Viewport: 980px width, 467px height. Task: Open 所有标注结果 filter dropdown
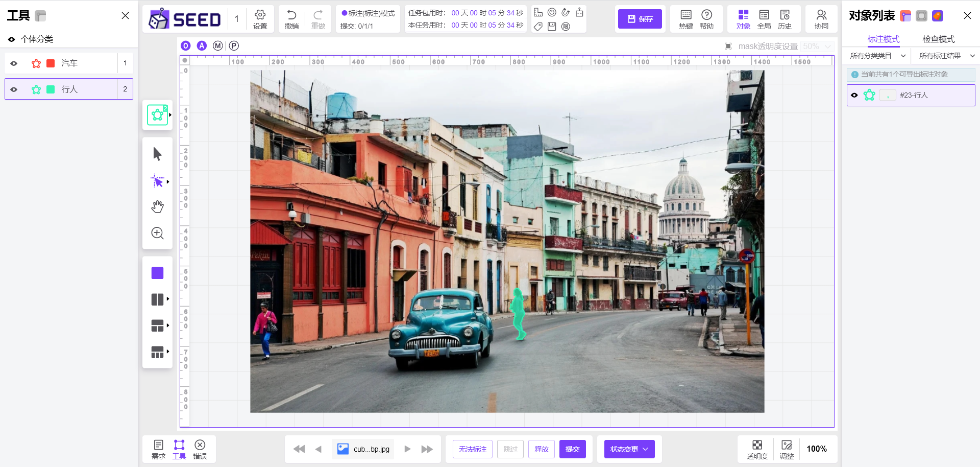[x=947, y=56]
